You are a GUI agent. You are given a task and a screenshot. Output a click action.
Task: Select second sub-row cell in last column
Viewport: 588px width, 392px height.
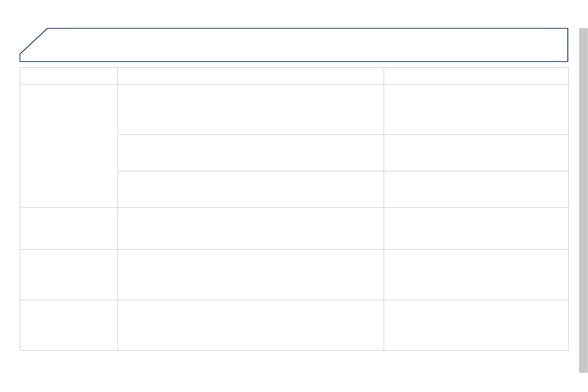point(476,153)
